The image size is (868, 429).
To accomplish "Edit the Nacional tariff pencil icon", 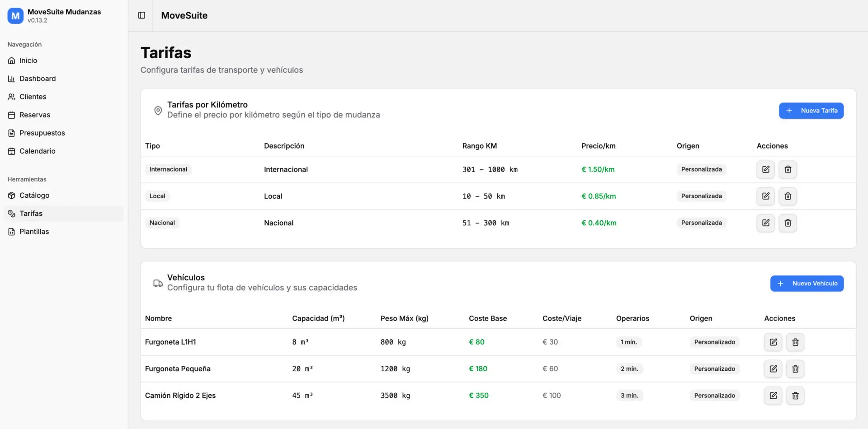I will (x=765, y=223).
